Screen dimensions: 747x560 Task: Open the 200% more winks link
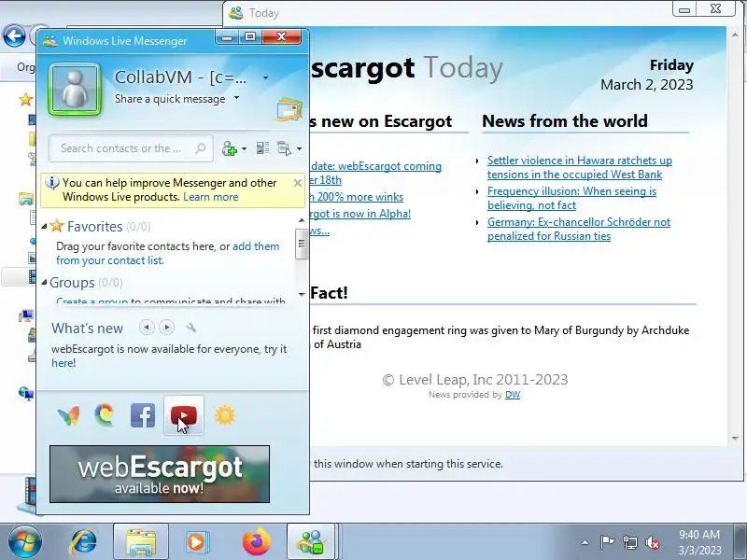click(x=357, y=197)
